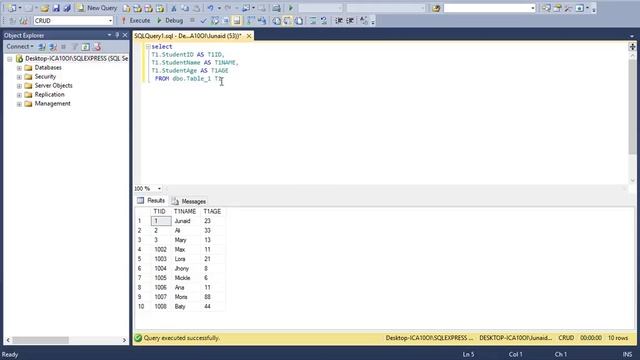The height and width of the screenshot is (360, 640).
Task: Close the SQLQuery1.sql tab
Action: 249,36
